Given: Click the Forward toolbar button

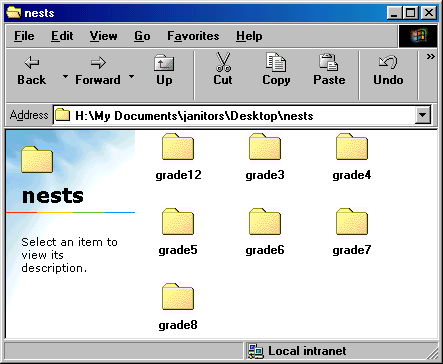Looking at the screenshot, I should [x=98, y=71].
